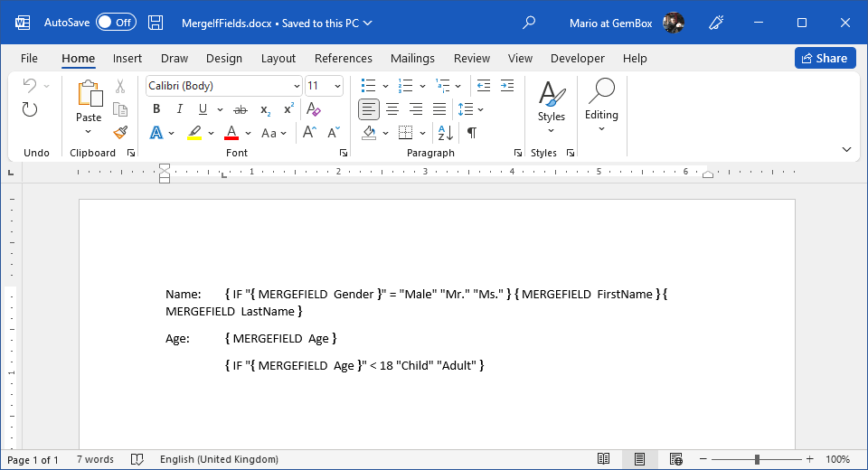
Task: Click the Show/Hide paragraph marks icon
Action: [471, 133]
